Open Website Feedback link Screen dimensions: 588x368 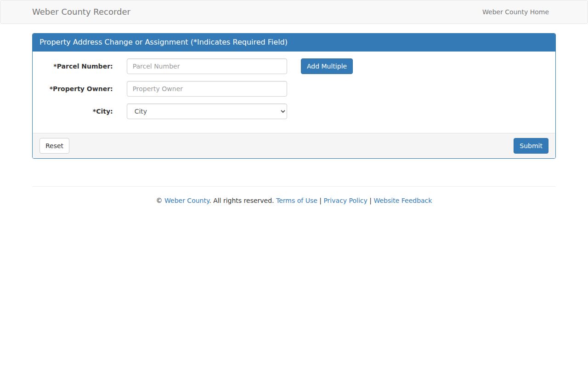pyautogui.click(x=403, y=201)
